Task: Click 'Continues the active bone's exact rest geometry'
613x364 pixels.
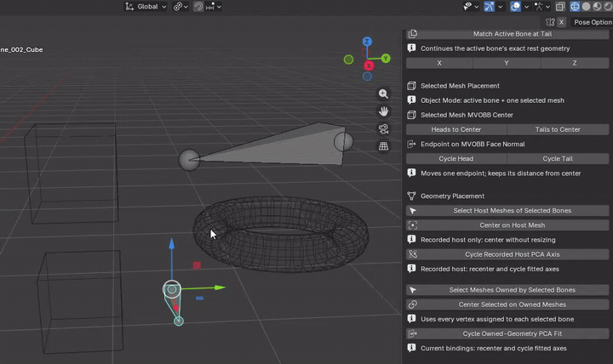Action: click(495, 48)
